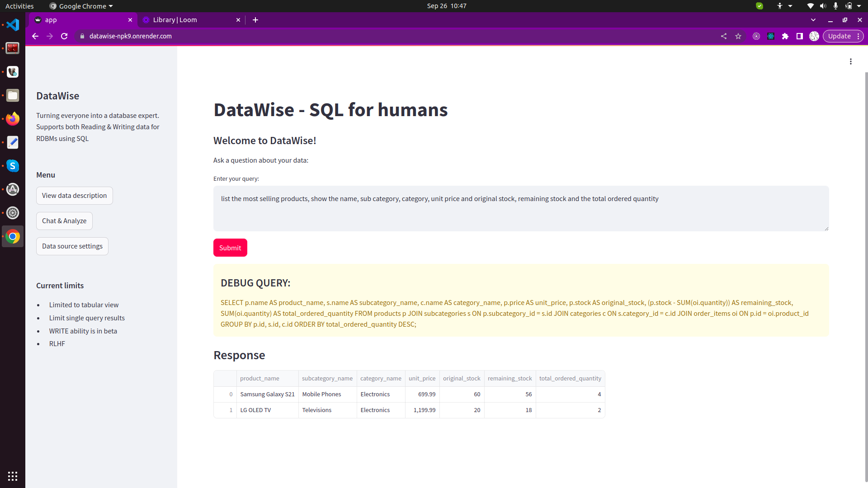Open the Streamlit three-dot app menu
Viewport: 868px width, 488px height.
point(850,61)
